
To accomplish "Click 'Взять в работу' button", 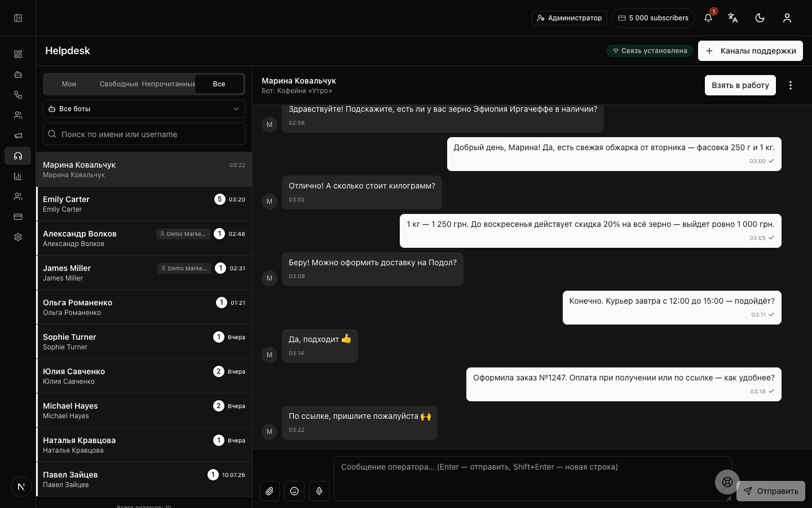I will pos(740,85).
